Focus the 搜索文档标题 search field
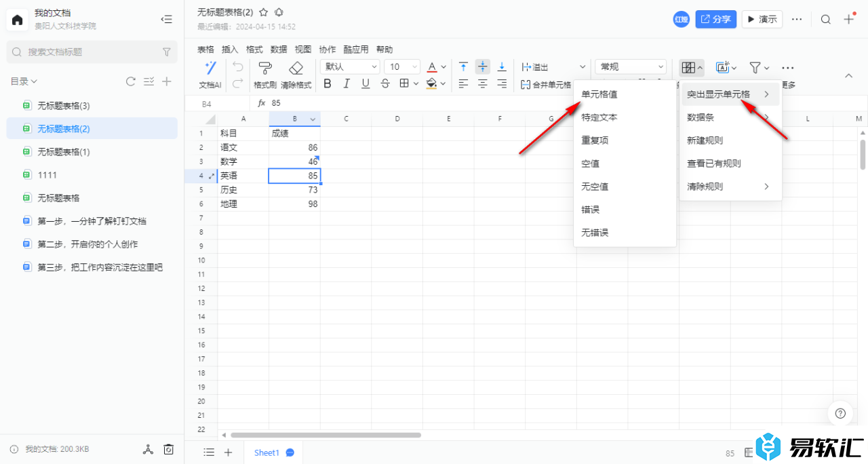The width and height of the screenshot is (868, 464). point(92,52)
